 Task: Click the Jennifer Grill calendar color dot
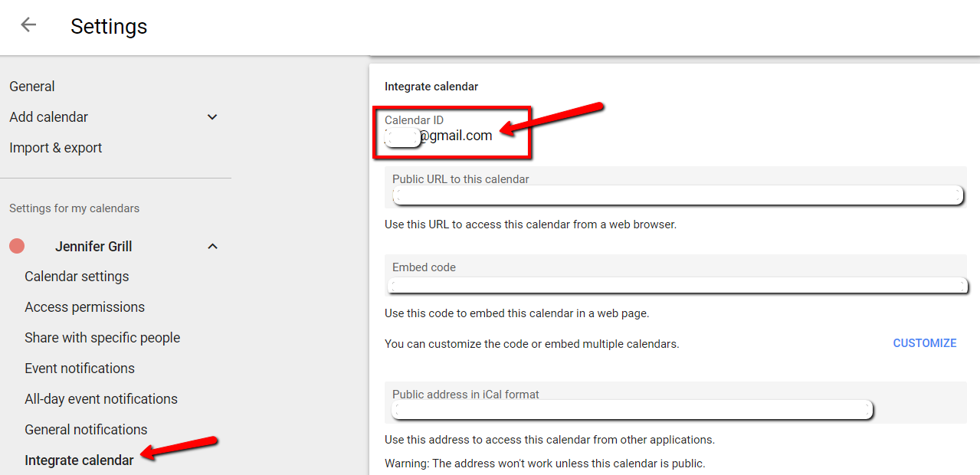coord(17,246)
